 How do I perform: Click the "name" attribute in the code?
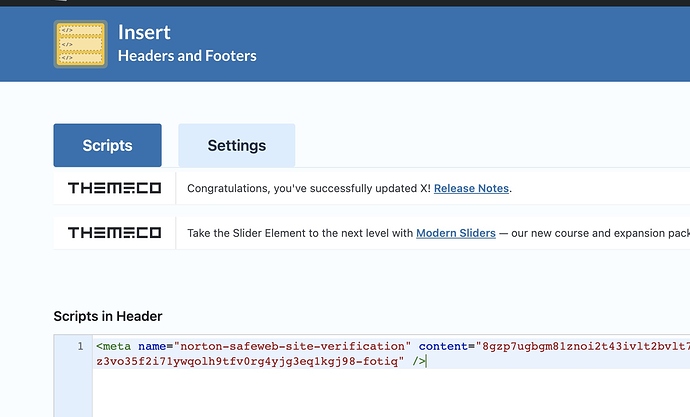[153, 346]
